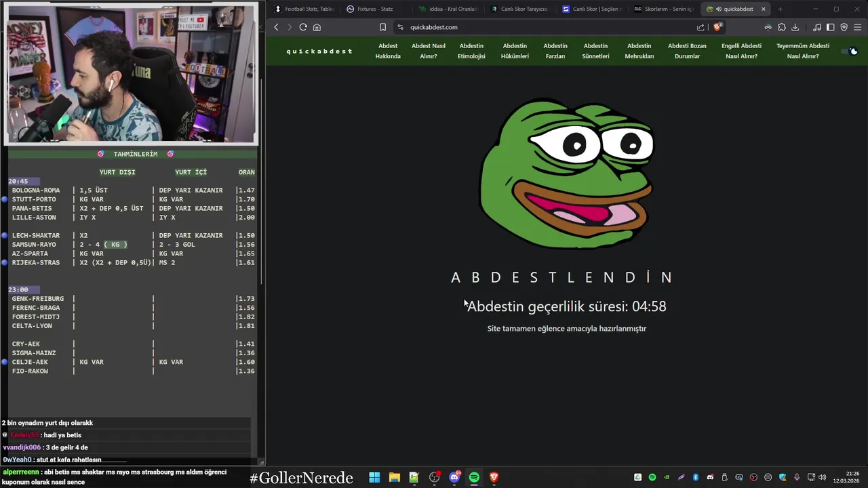
Task: Open the Abdestin Hükümleri link
Action: pyautogui.click(x=515, y=51)
